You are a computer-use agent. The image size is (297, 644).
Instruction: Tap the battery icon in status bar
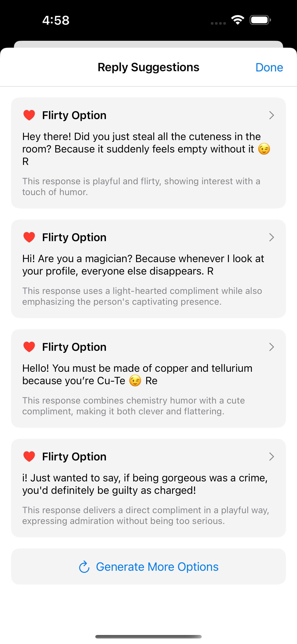[260, 20]
